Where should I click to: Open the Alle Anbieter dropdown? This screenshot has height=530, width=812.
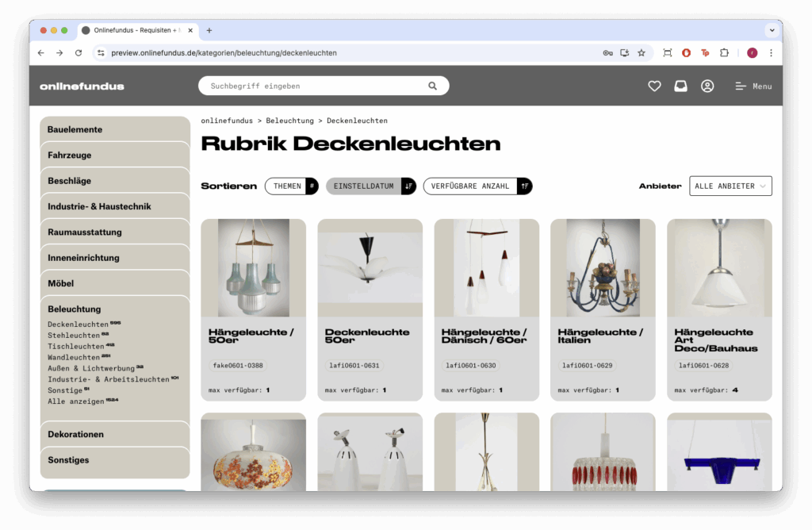(730, 186)
